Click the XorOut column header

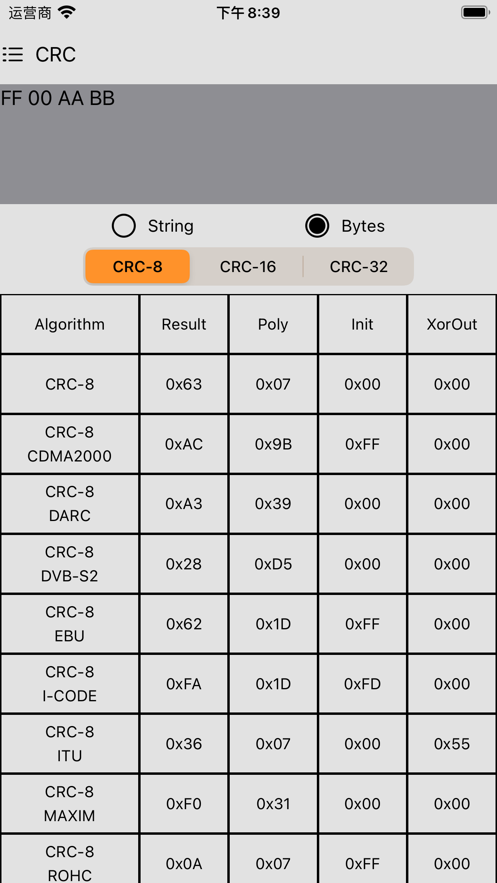(452, 324)
